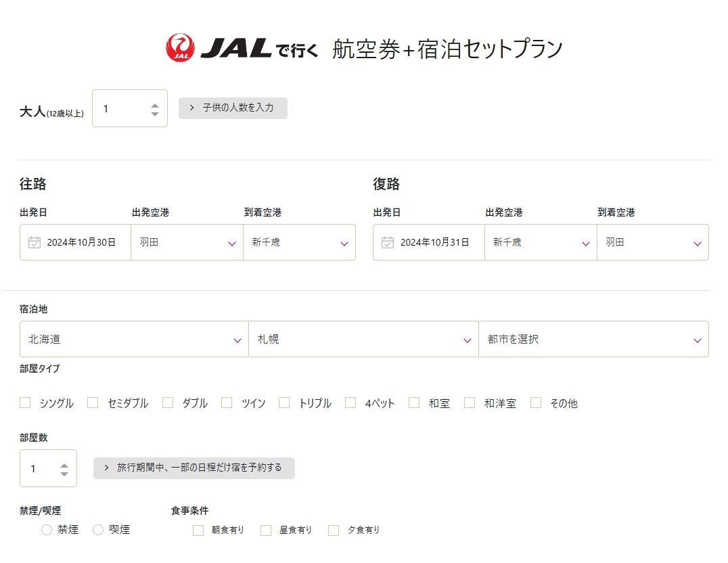Click the 宿泊地 label
728x563 pixels.
pyautogui.click(x=33, y=309)
